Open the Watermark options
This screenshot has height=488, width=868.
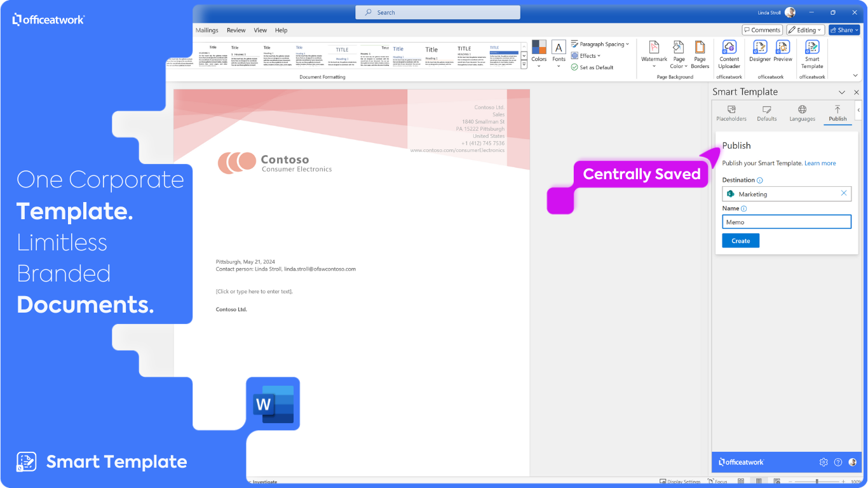654,55
